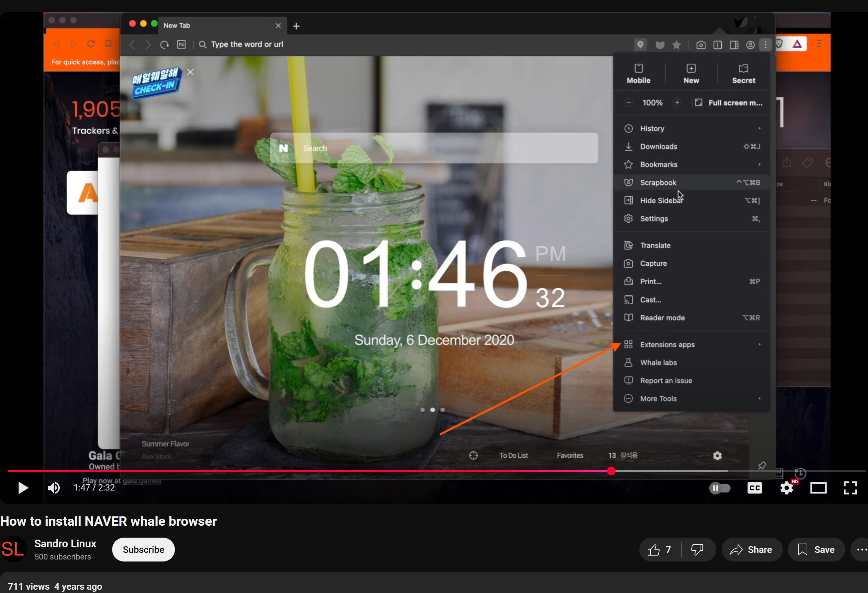Click the YouTube play button
Viewport: 868px width, 593px height.
(23, 488)
